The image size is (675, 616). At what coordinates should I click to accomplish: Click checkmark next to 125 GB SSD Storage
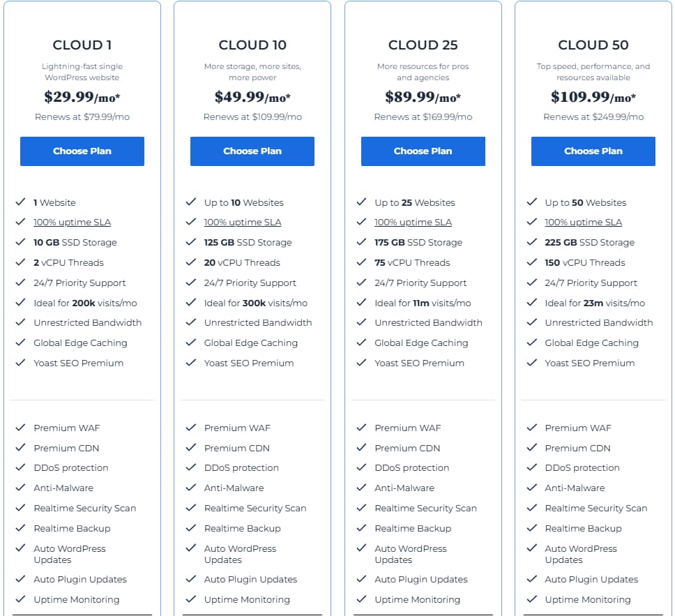point(191,243)
